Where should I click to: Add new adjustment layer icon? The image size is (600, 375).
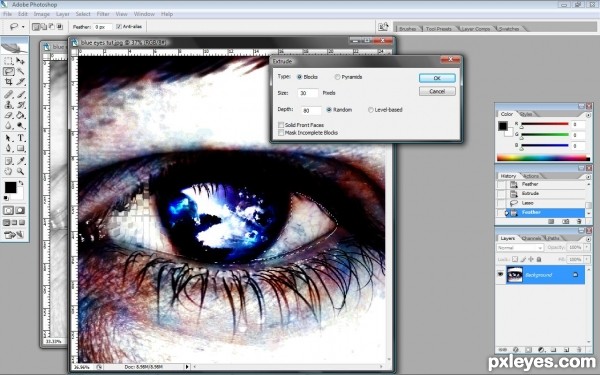541,349
